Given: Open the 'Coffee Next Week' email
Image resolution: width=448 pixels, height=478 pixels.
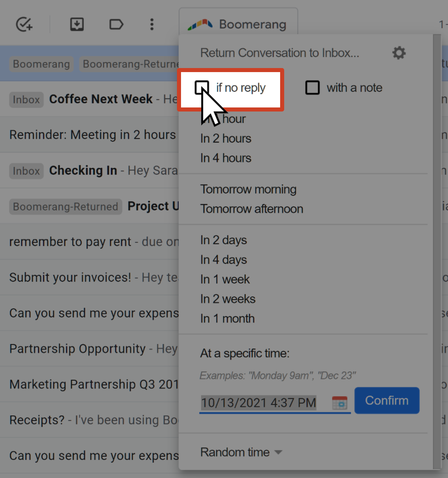Looking at the screenshot, I should click(89, 99).
